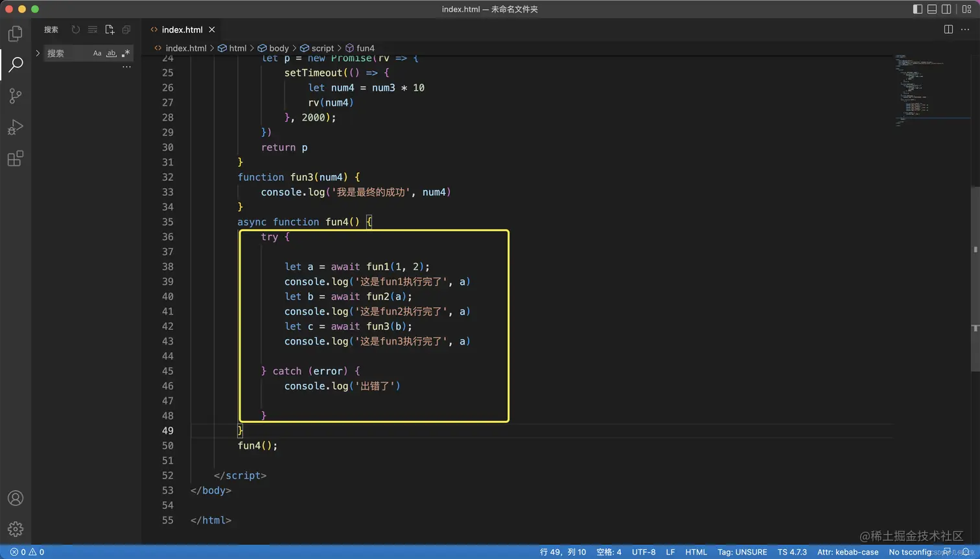Image resolution: width=980 pixels, height=559 pixels.
Task: Click the refresh search results icon
Action: (x=76, y=29)
